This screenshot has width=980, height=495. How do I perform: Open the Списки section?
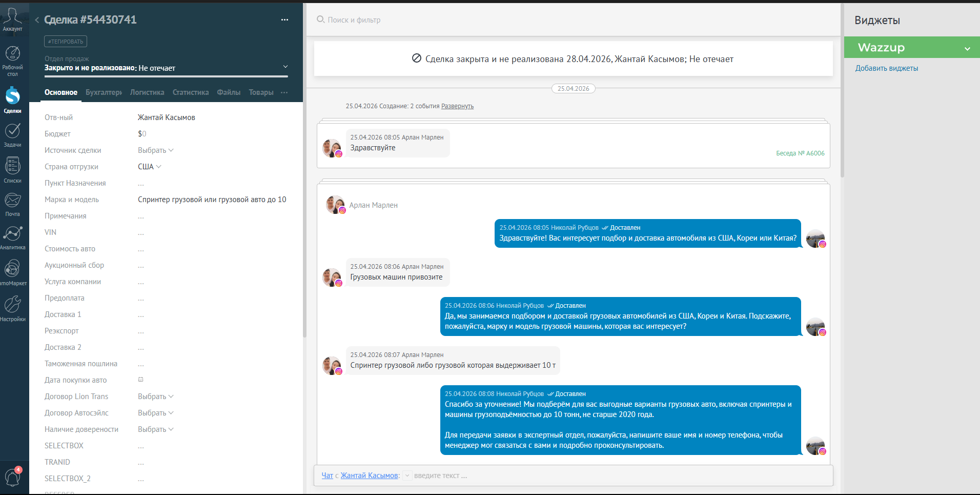pos(12,170)
